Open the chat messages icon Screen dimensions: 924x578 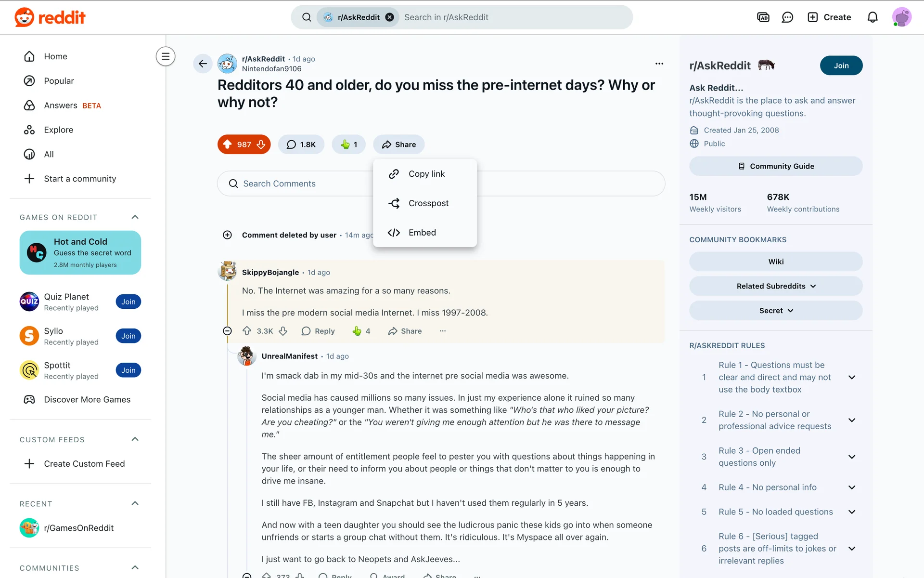[x=787, y=17]
